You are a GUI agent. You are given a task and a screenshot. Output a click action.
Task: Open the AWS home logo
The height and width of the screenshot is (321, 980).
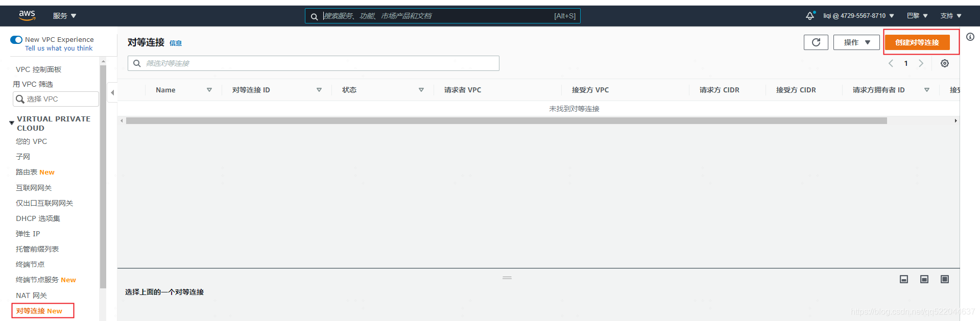tap(27, 16)
